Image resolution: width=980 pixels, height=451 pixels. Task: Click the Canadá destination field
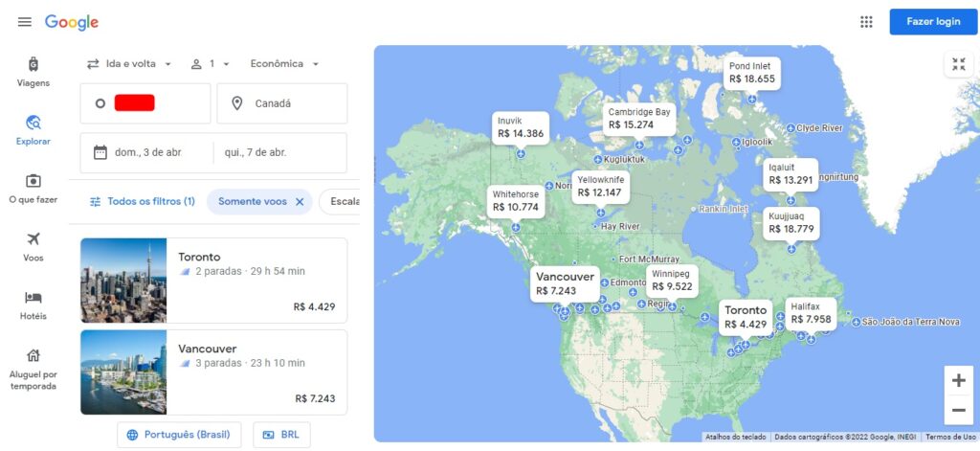[282, 103]
